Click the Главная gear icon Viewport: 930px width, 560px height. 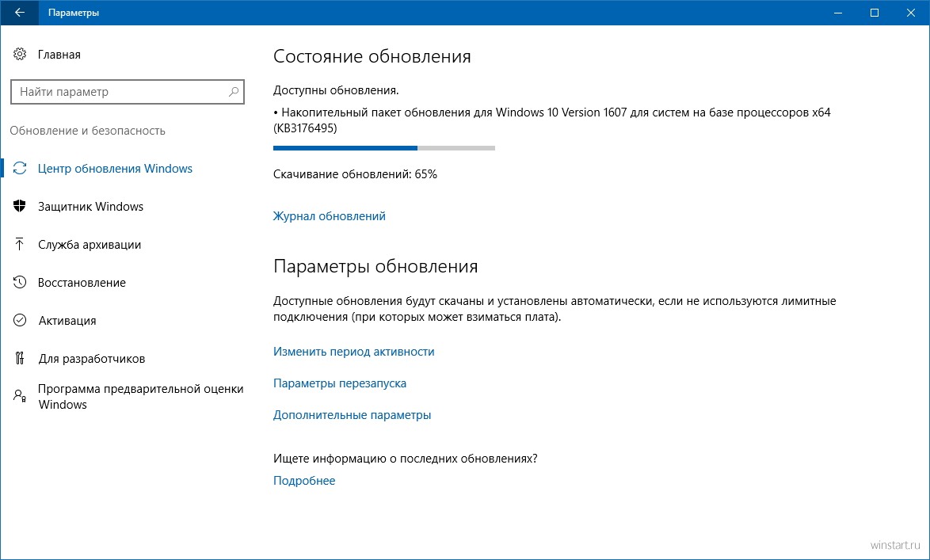pyautogui.click(x=20, y=54)
